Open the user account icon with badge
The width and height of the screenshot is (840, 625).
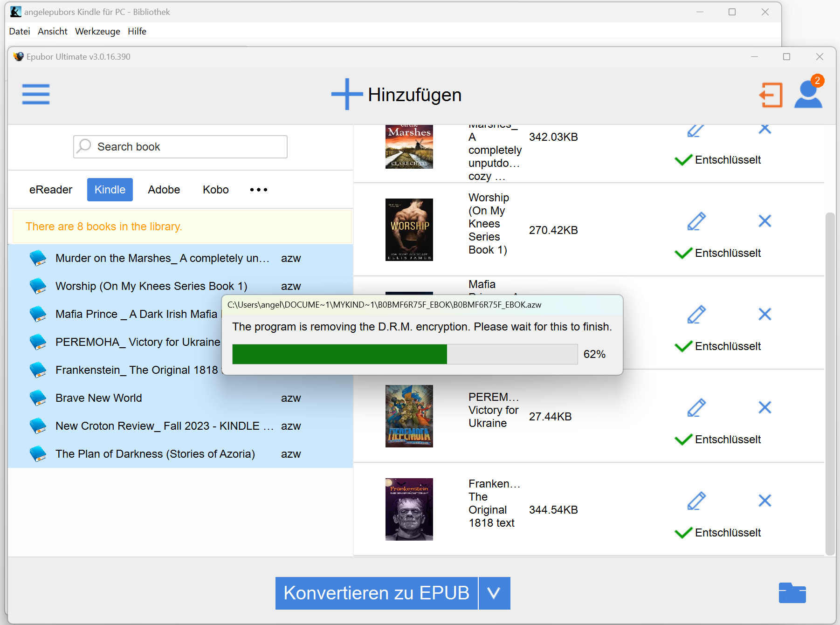click(808, 94)
